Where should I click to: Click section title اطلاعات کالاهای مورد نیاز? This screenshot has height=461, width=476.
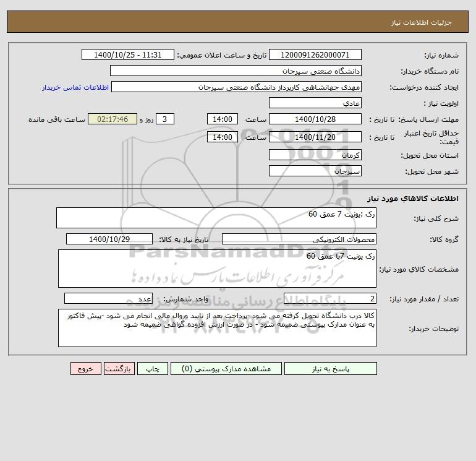point(413,199)
